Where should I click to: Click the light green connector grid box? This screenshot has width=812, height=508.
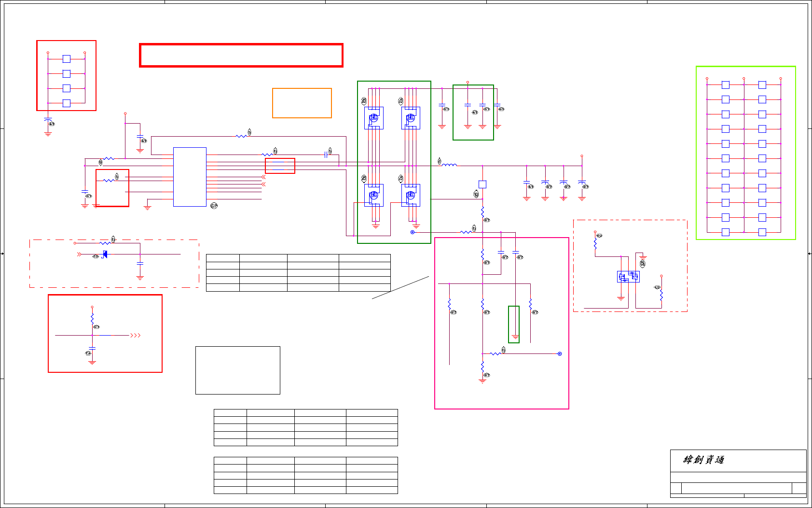coord(745,153)
